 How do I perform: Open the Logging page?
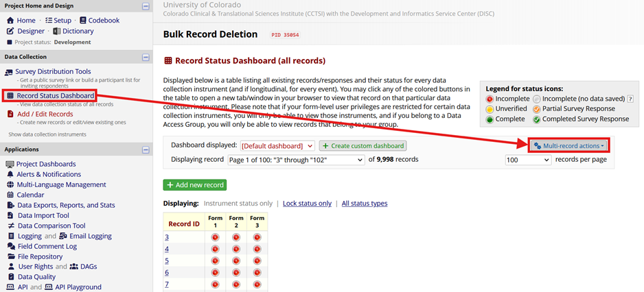click(x=30, y=236)
